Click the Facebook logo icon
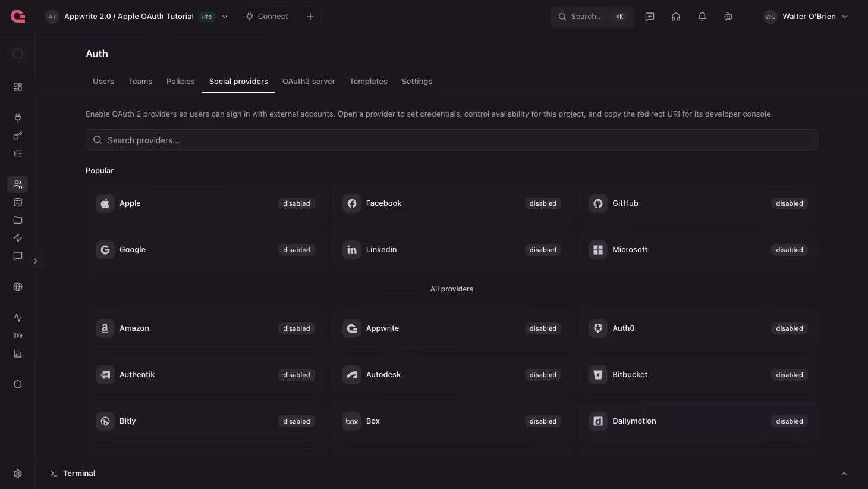This screenshot has width=868, height=489. click(x=352, y=203)
